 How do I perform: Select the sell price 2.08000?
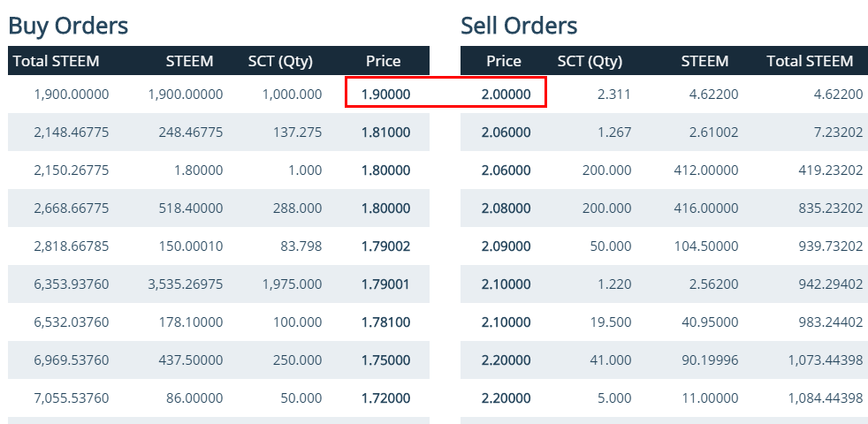coord(506,208)
